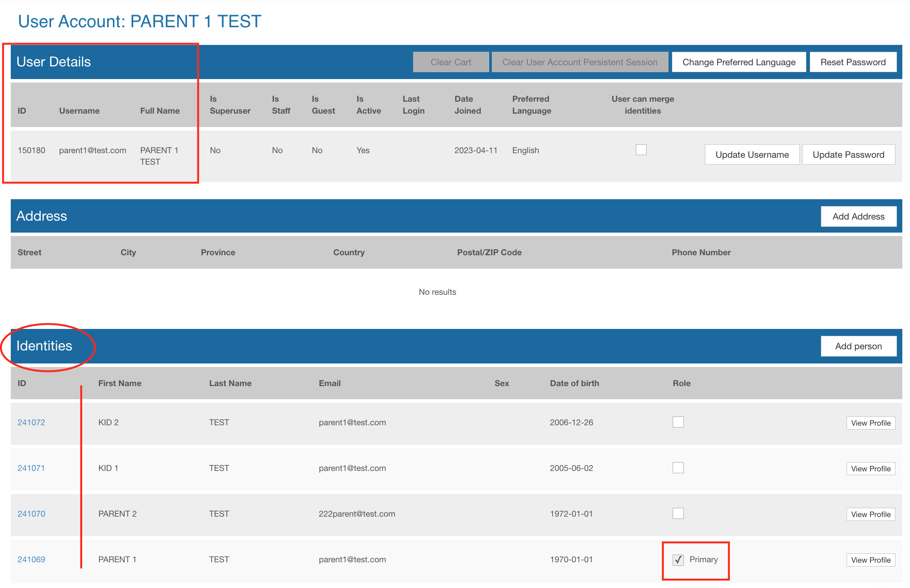Click Clear User Account Persistent Session

[x=579, y=62]
